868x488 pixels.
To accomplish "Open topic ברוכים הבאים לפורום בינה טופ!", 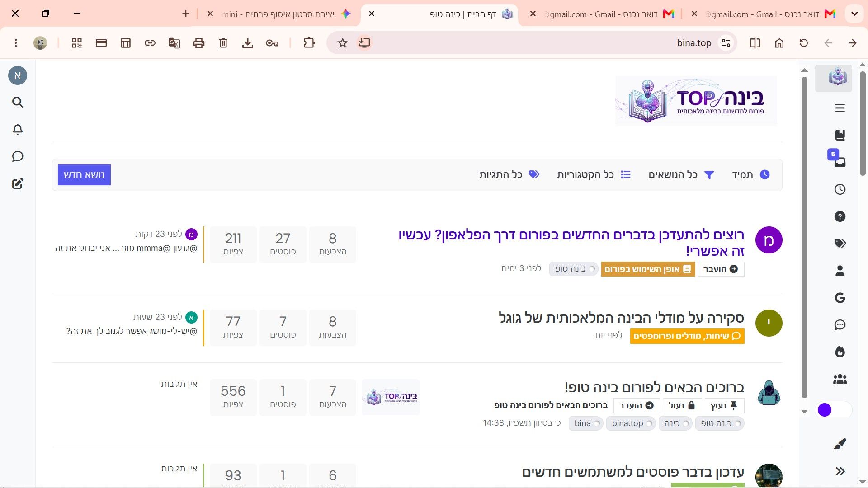I will (654, 387).
